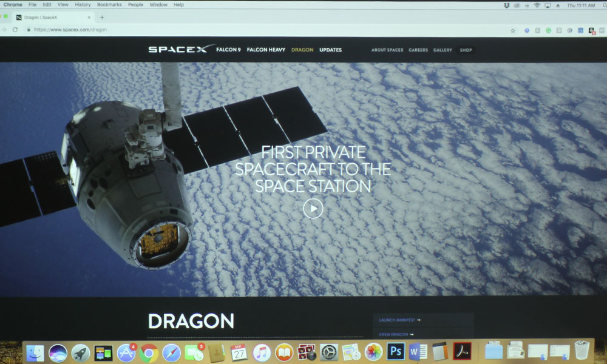Open Calendar showing 27 in Dock
This screenshot has width=607, height=364.
pos(239,353)
